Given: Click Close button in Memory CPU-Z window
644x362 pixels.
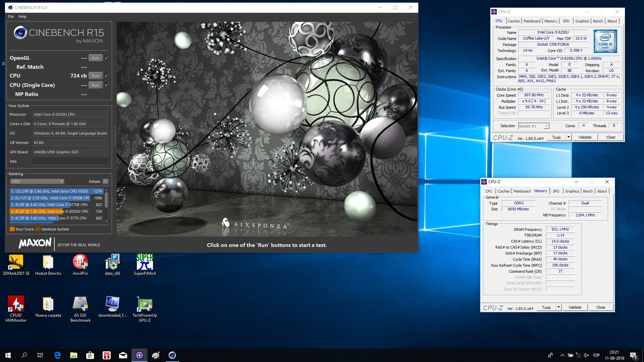Looking at the screenshot, I should [601, 307].
